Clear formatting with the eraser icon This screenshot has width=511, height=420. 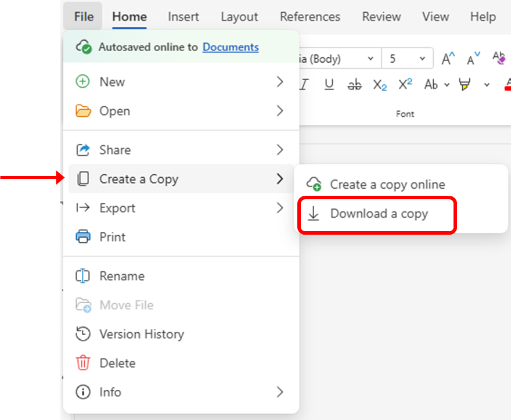tap(499, 58)
